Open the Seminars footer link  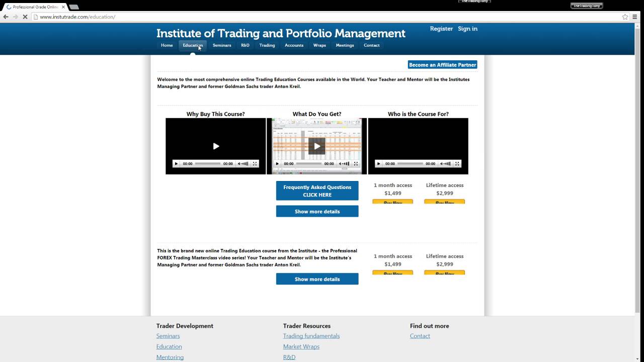pyautogui.click(x=168, y=336)
